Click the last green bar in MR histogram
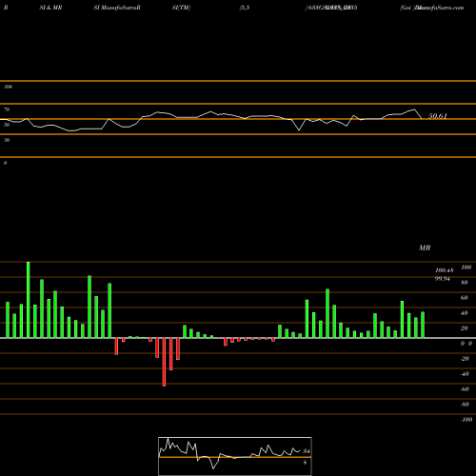Screen dimensions: 476x476 (x=423, y=325)
